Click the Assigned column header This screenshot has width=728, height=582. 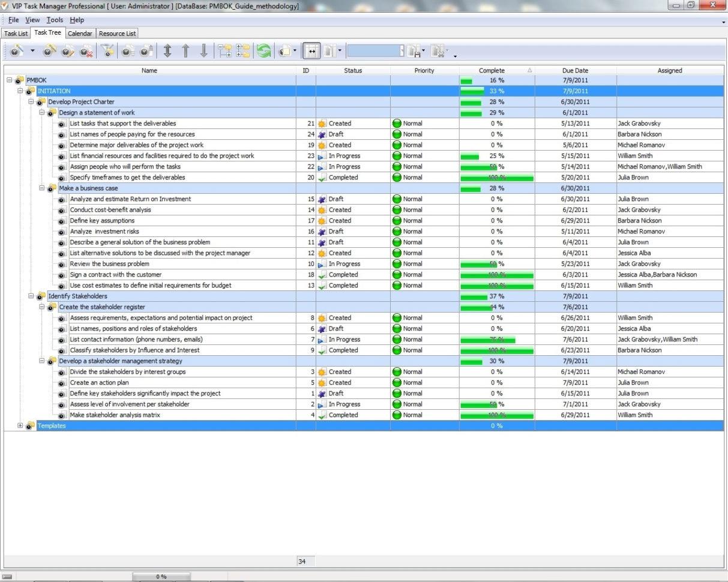point(670,70)
